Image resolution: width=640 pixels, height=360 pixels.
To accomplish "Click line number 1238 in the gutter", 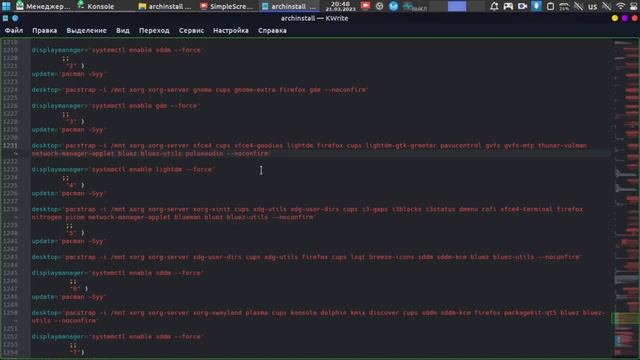I will pos(10,209).
